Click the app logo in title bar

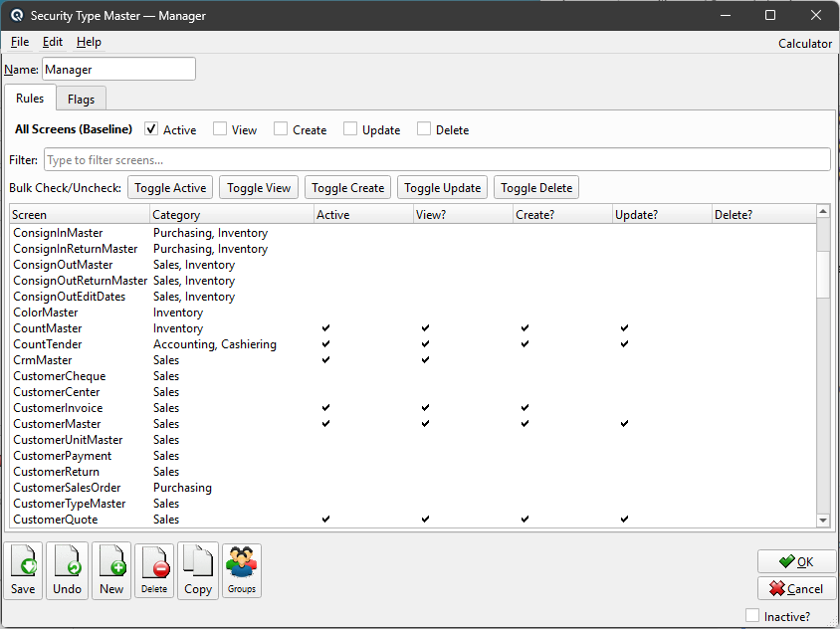point(17,16)
